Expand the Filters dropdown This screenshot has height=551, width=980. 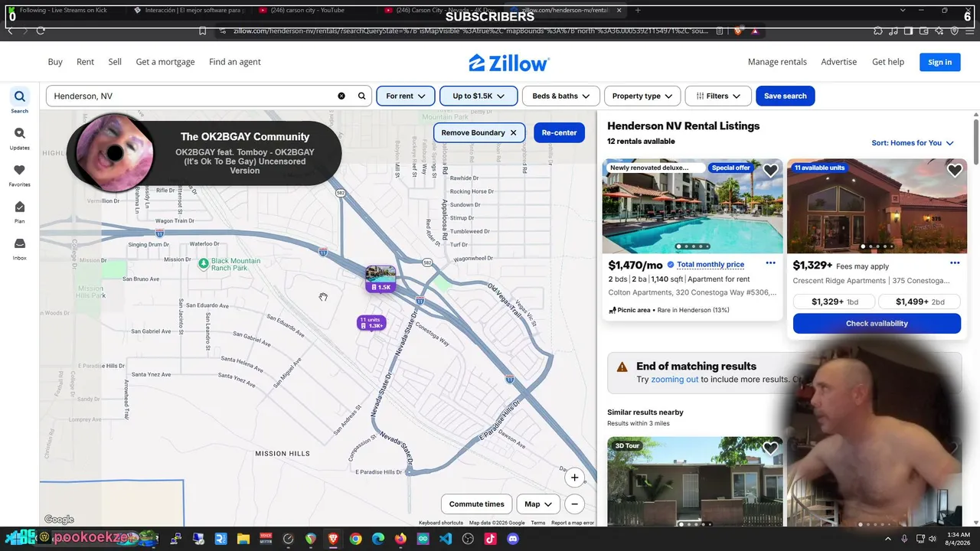coord(718,96)
